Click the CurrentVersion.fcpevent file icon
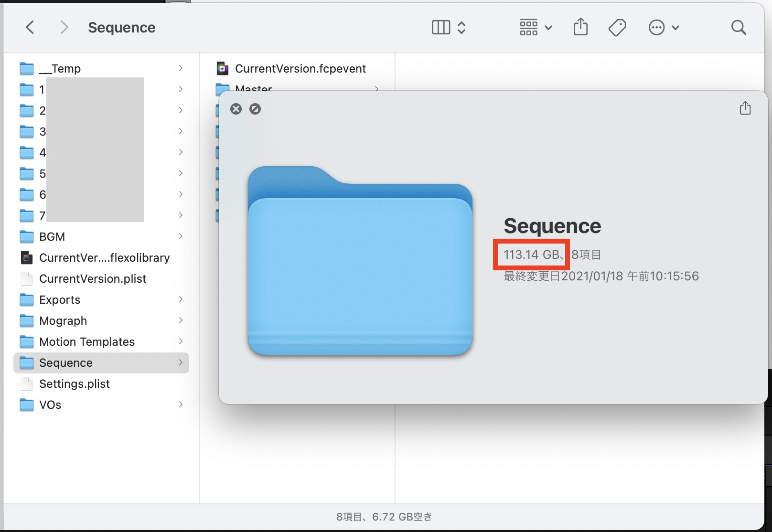The image size is (772, 532). tap(223, 69)
